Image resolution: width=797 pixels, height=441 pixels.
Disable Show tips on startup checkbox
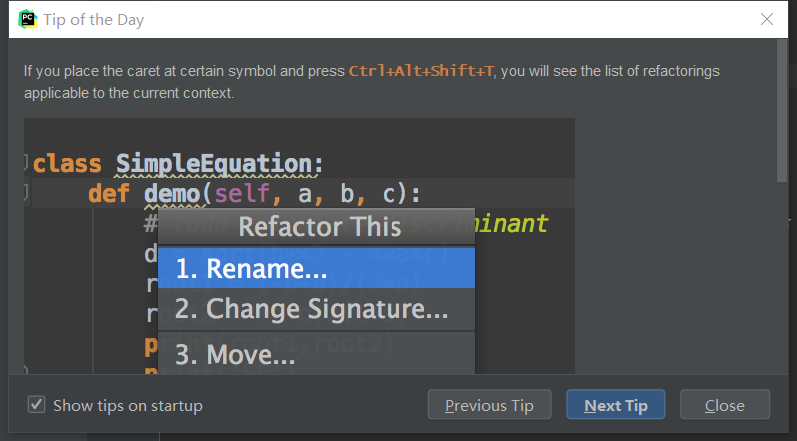pyautogui.click(x=37, y=405)
